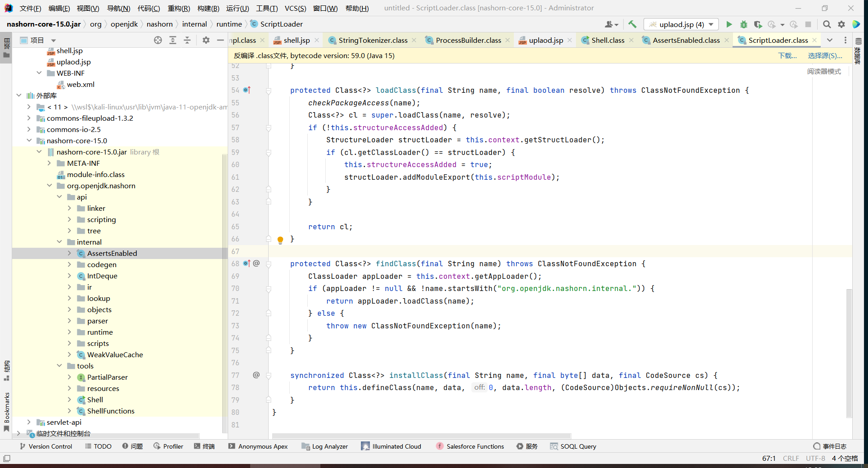Open the 事件日志 event log

coord(830,446)
